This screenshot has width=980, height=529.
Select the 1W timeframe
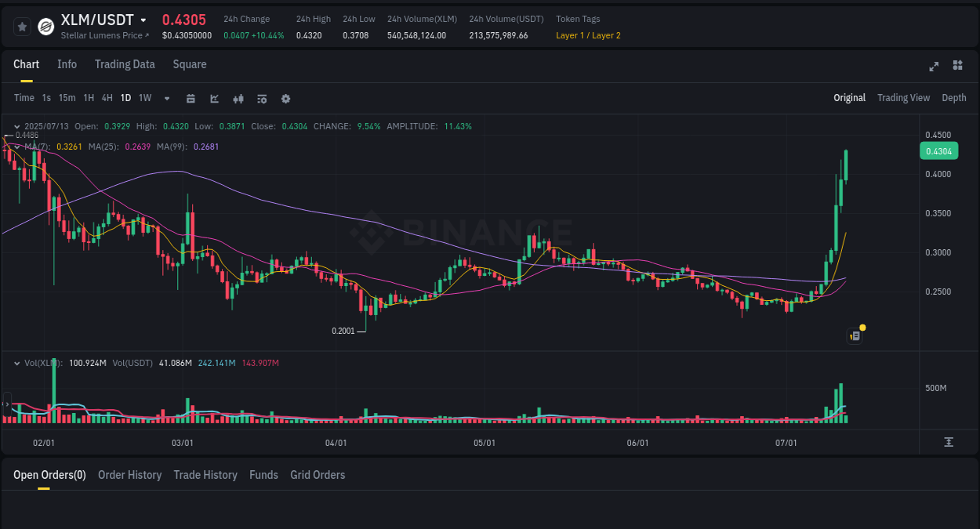click(x=144, y=99)
